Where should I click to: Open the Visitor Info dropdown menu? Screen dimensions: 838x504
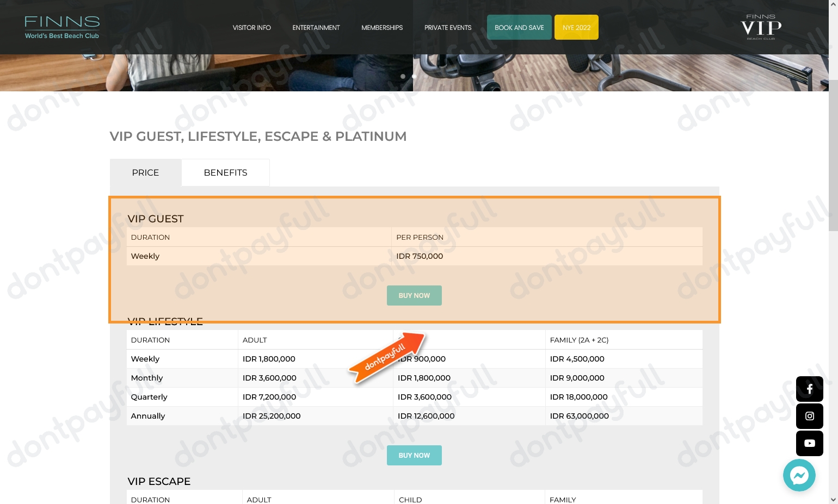[x=251, y=27]
